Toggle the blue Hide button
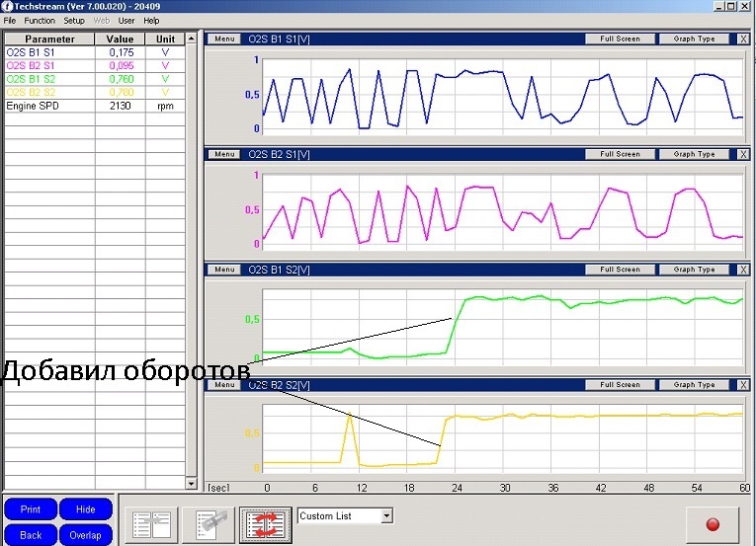The height and width of the screenshot is (546, 756). (x=86, y=509)
